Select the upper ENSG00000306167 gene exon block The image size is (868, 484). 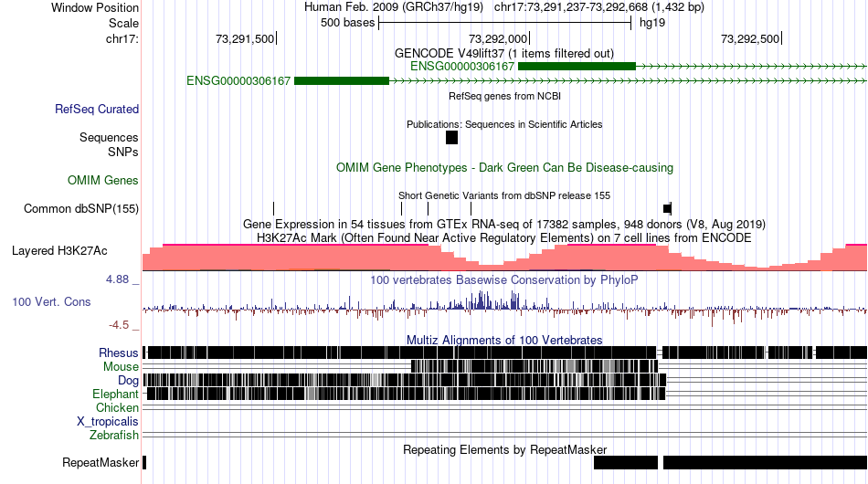pos(577,67)
